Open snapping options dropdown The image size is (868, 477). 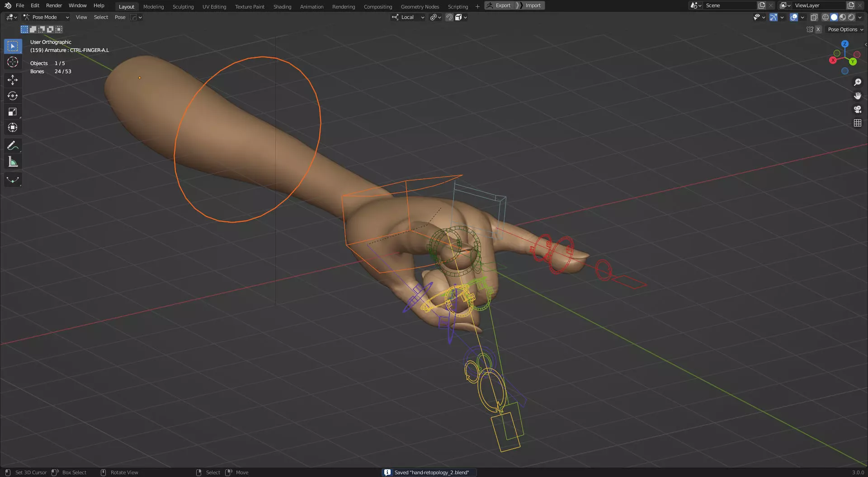point(461,17)
